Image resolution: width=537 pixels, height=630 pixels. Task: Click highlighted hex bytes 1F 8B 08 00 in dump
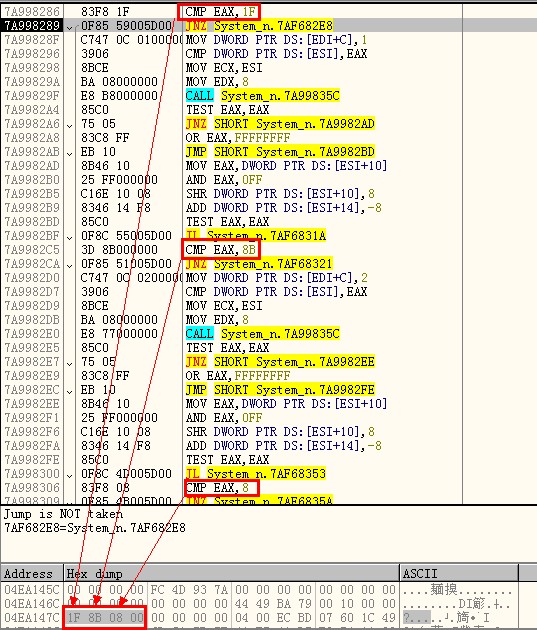pyautogui.click(x=105, y=618)
